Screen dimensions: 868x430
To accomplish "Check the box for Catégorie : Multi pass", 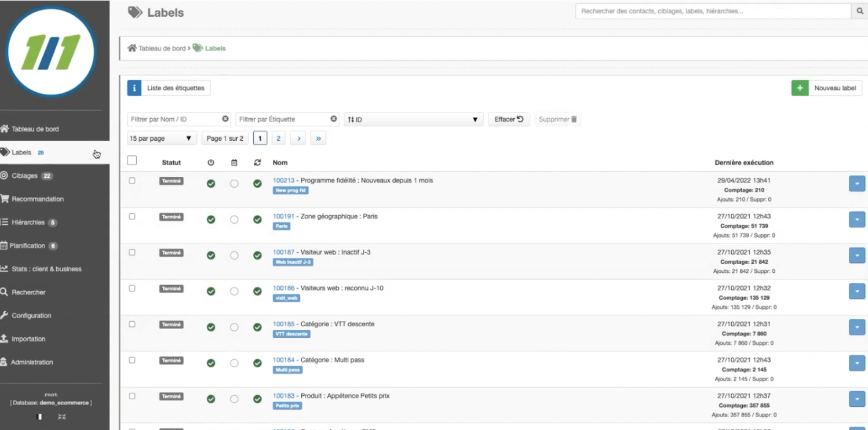I will pos(132,360).
